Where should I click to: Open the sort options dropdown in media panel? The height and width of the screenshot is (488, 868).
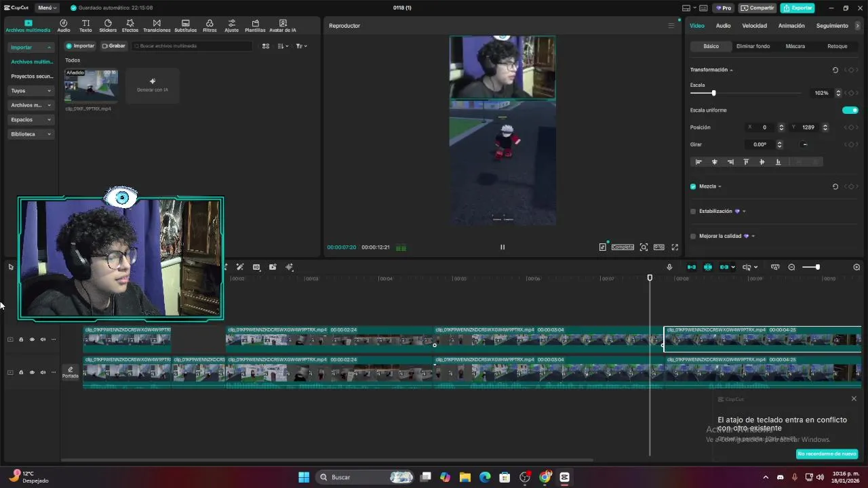click(x=283, y=46)
